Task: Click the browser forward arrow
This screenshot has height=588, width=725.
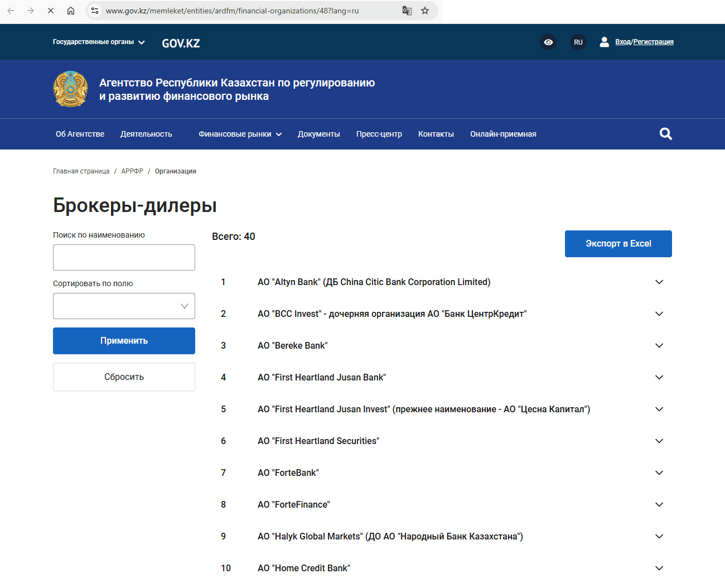Action: [x=31, y=11]
